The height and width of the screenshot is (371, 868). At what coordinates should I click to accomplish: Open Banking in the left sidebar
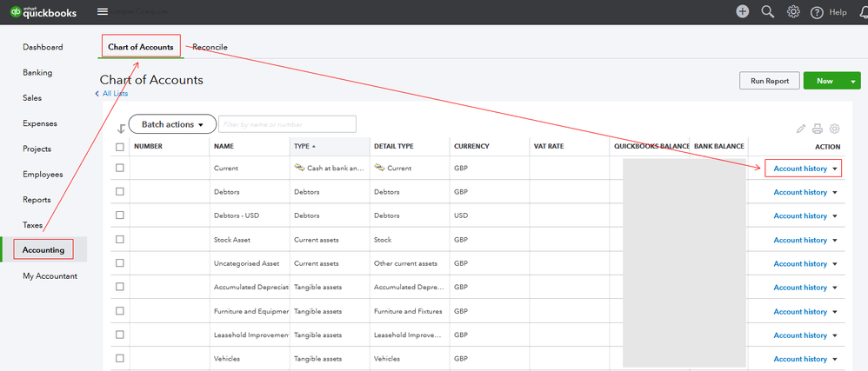point(37,72)
